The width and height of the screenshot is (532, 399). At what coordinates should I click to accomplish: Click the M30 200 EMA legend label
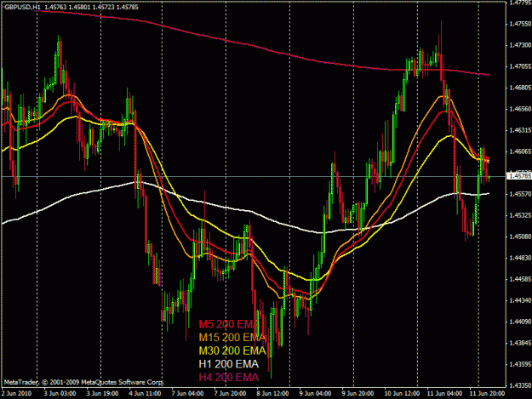[232, 351]
